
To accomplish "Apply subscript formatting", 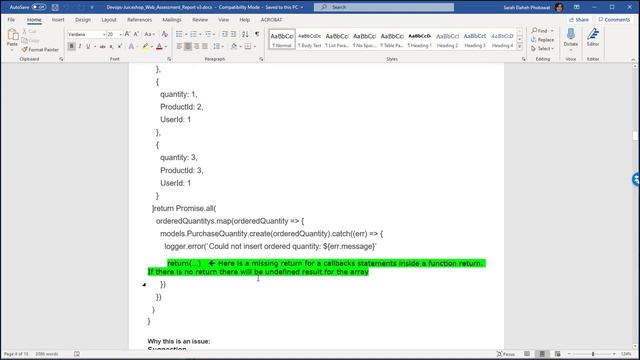I will point(111,47).
